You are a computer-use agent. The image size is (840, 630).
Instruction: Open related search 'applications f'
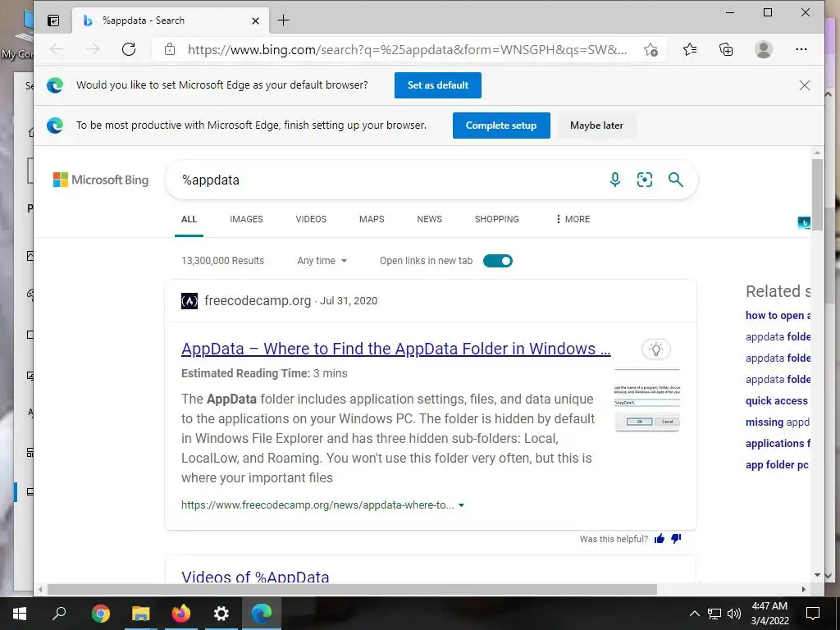[778, 444]
